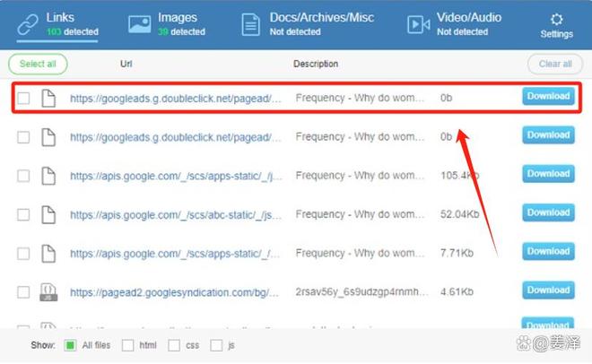Click the Images picture icon
The height and width of the screenshot is (364, 592).
pos(139,24)
